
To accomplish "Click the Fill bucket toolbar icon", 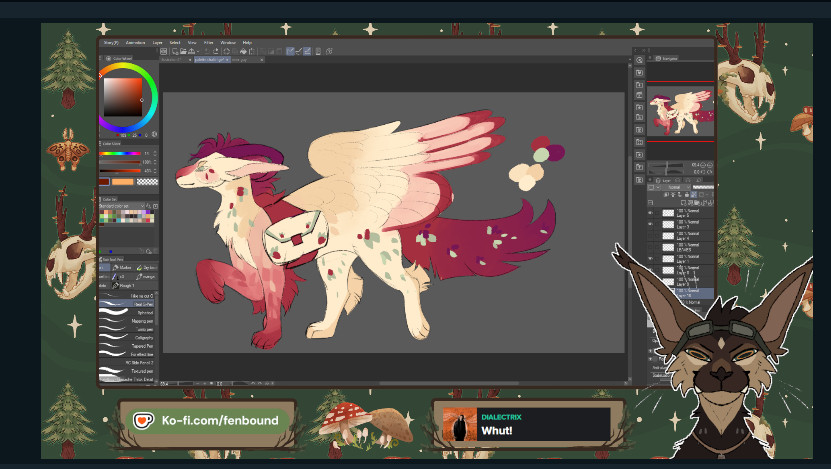I will click(x=243, y=51).
